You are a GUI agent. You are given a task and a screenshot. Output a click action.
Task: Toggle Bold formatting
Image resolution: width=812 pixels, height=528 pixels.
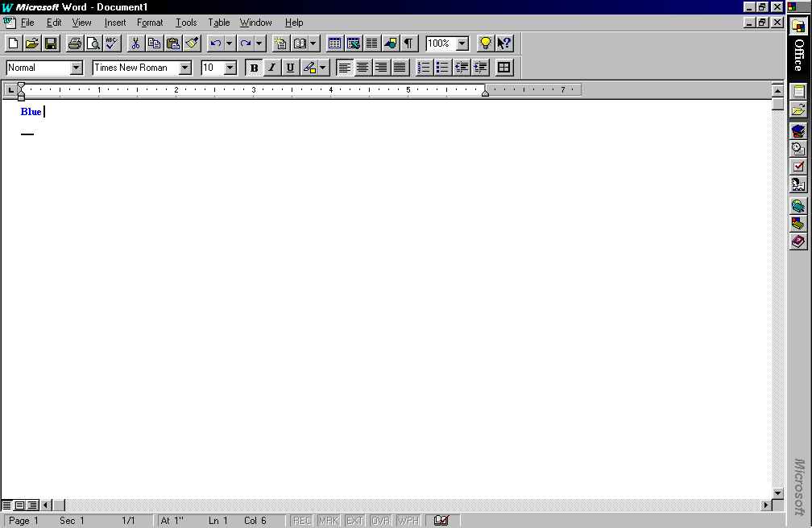point(254,68)
